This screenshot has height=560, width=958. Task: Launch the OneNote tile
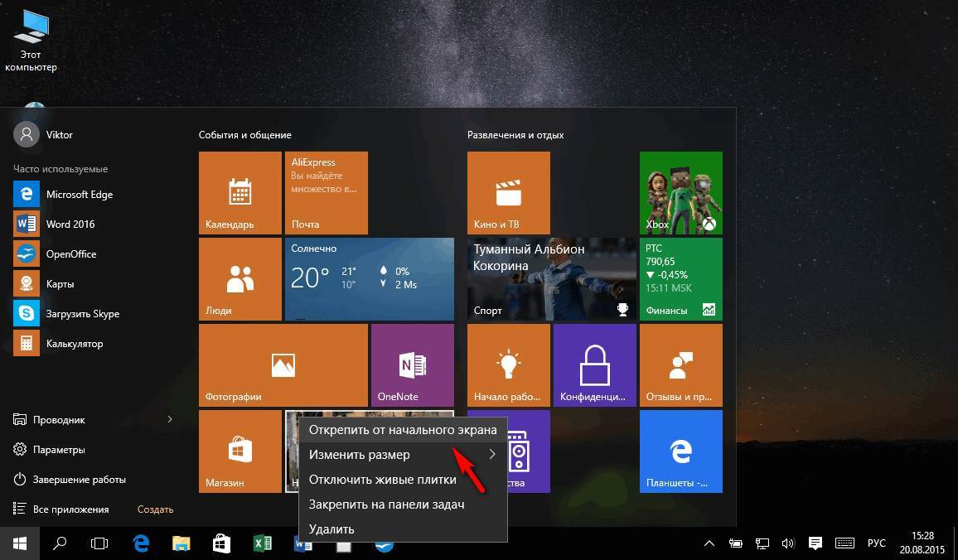coord(412,364)
